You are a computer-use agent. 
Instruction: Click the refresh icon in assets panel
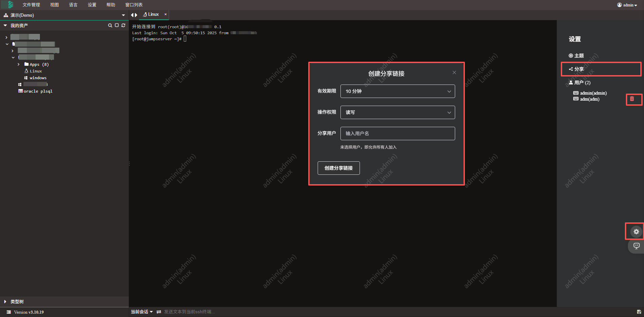[x=123, y=25]
